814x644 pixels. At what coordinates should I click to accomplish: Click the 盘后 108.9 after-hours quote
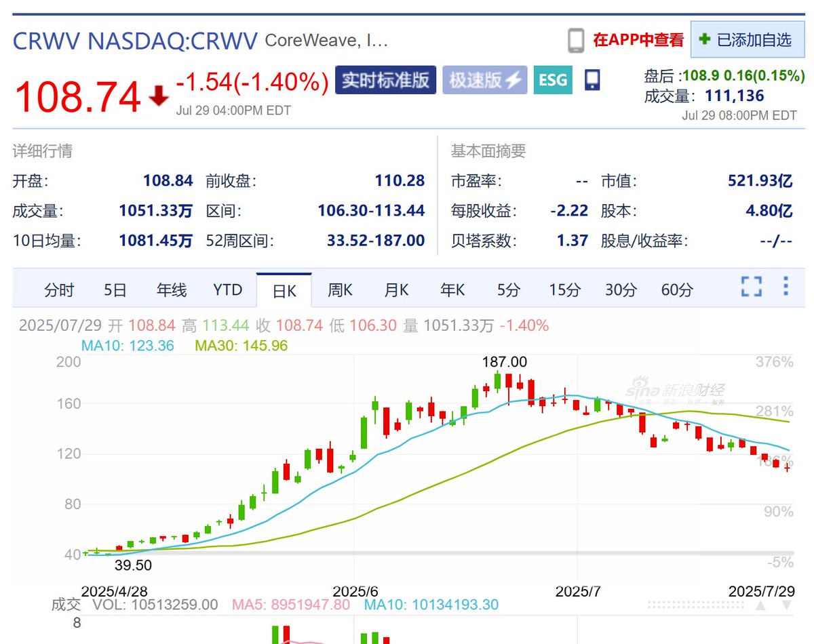click(724, 75)
